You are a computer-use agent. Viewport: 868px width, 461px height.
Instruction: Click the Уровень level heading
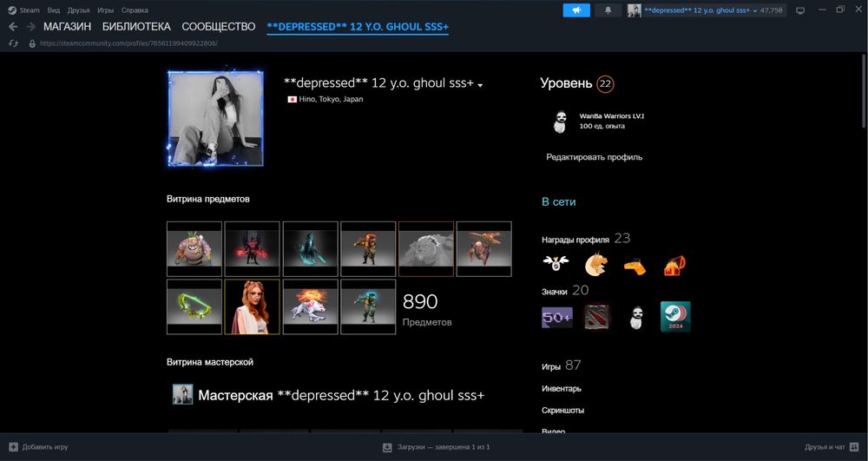[x=566, y=83]
